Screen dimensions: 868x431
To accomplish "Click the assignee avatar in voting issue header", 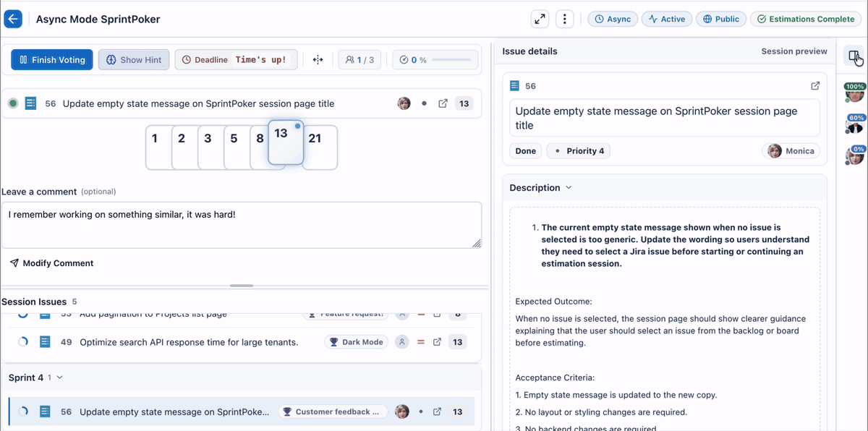I will (x=404, y=103).
